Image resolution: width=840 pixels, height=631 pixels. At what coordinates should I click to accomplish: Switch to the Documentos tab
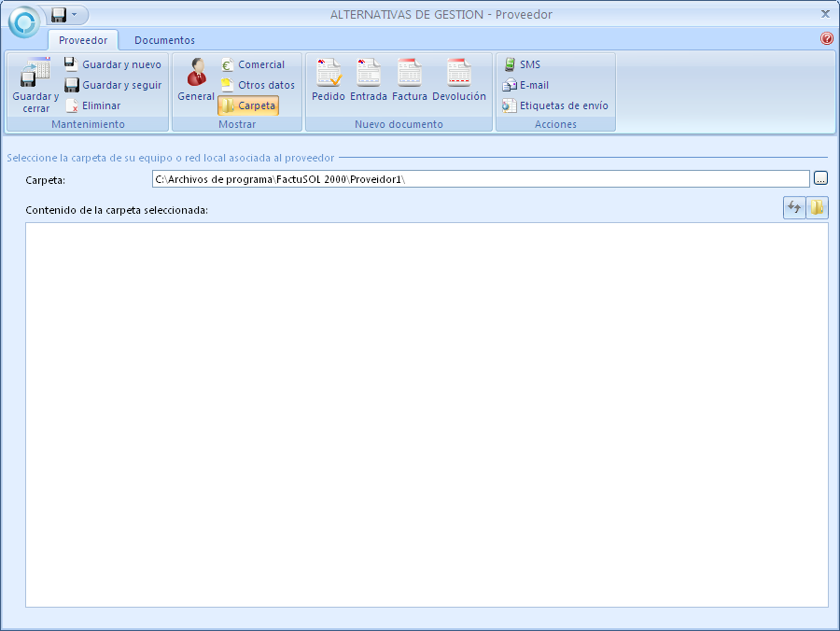(164, 40)
